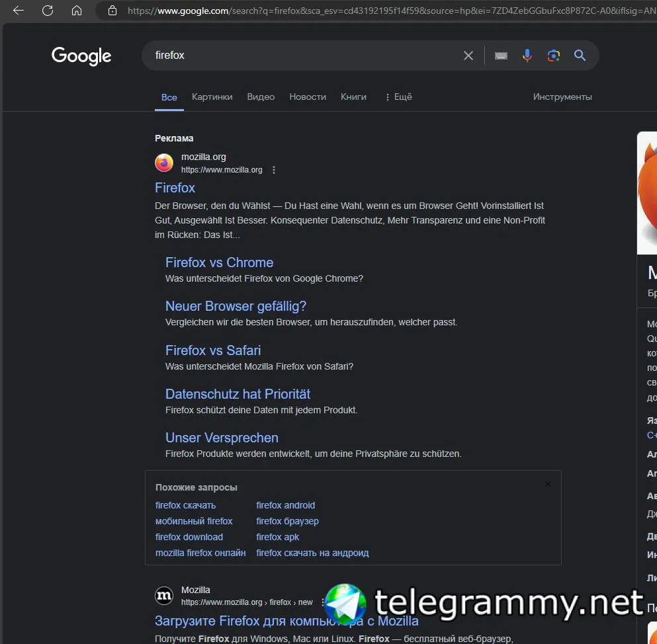The width and height of the screenshot is (657, 644).
Task: Search related query firefox браузер
Action: click(287, 521)
